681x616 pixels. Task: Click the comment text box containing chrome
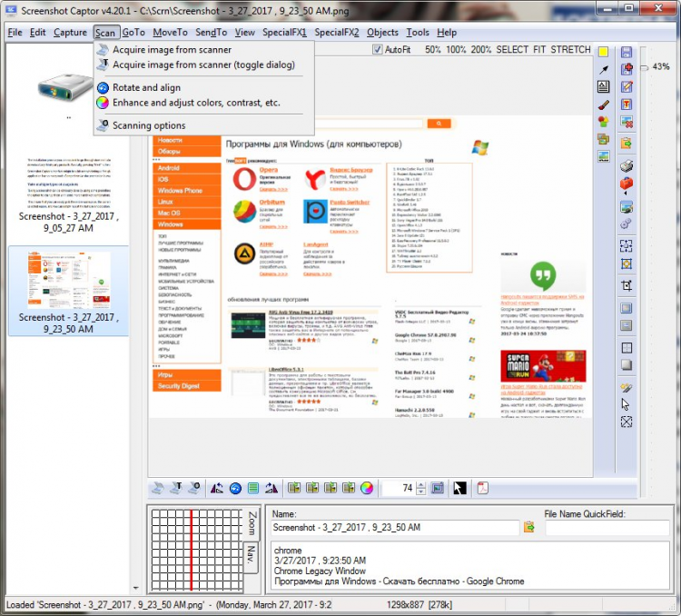click(x=469, y=565)
